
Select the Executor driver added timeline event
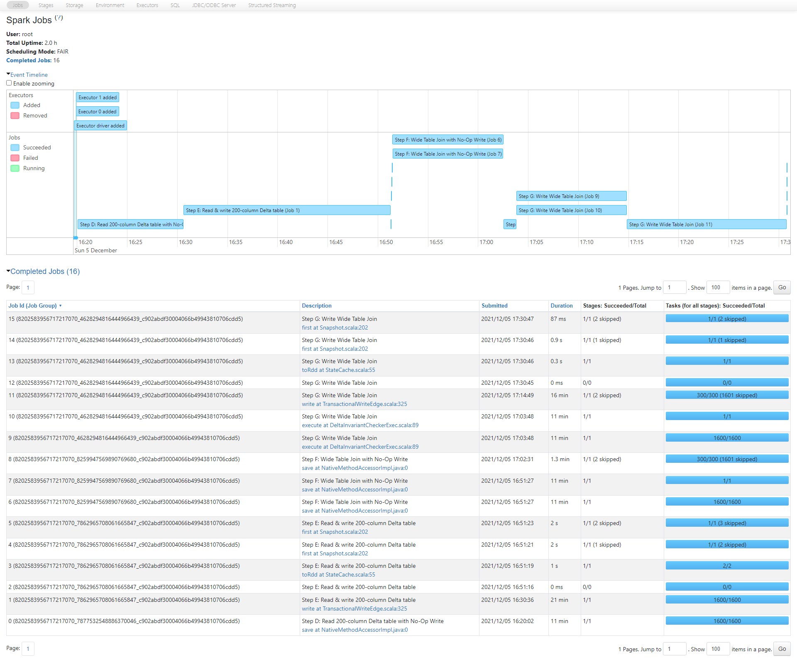(100, 126)
